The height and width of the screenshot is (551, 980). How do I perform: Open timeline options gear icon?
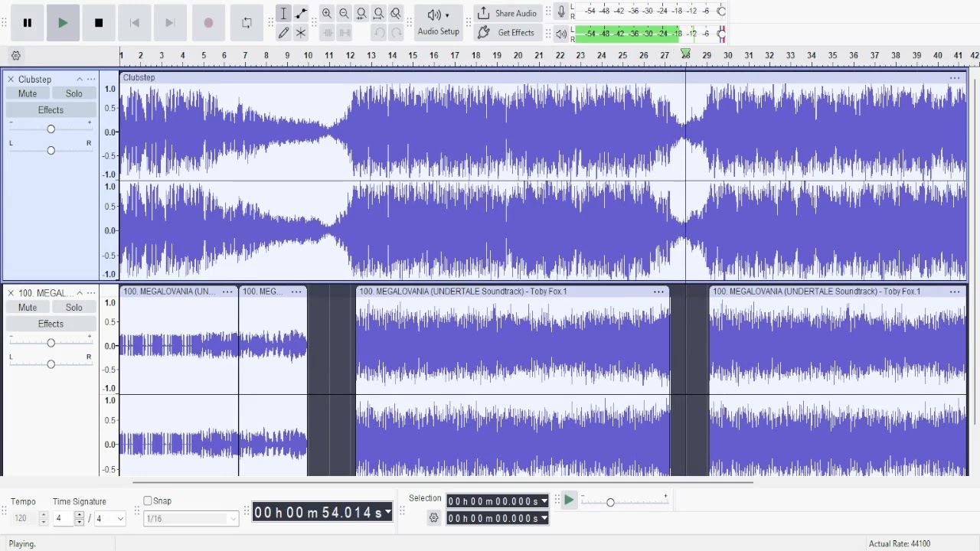click(15, 55)
